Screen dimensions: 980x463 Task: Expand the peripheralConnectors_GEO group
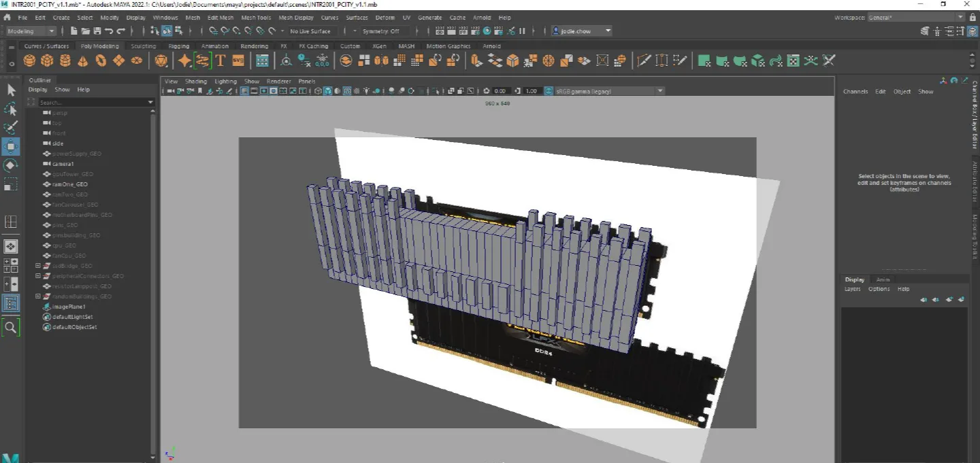coord(38,276)
